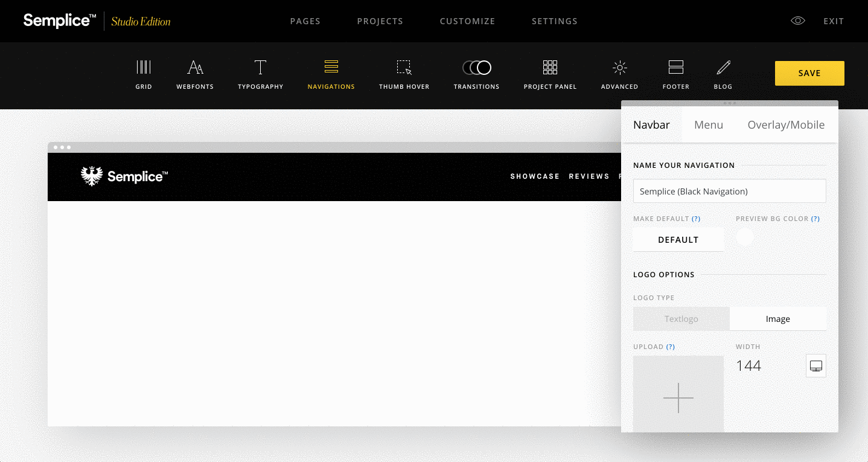The image size is (868, 462).
Task: Open the Overlay/Mobile tab
Action: [x=786, y=124]
